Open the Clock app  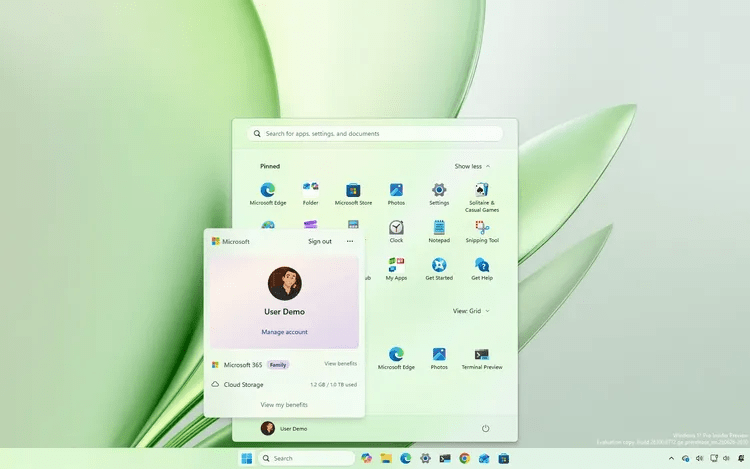click(x=396, y=231)
